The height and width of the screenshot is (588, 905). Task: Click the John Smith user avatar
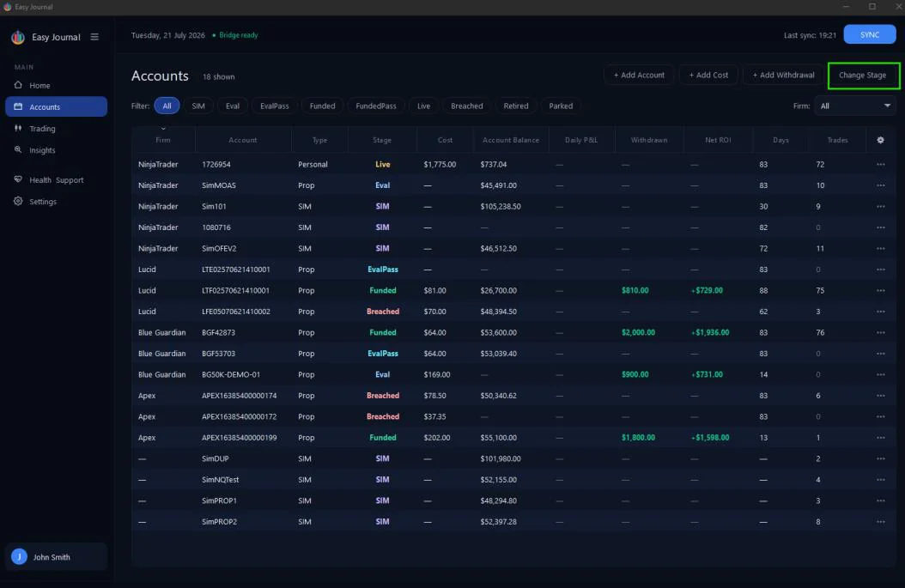tap(19, 557)
